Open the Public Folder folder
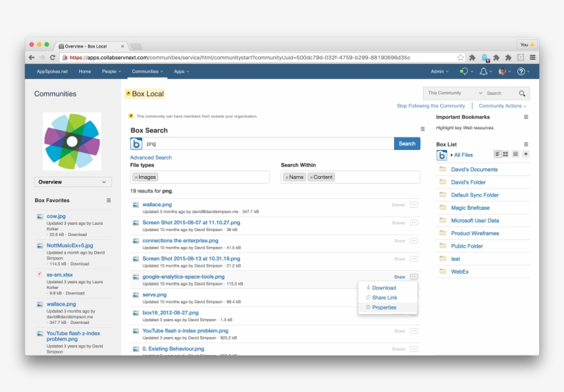This screenshot has height=392, width=564. [467, 246]
